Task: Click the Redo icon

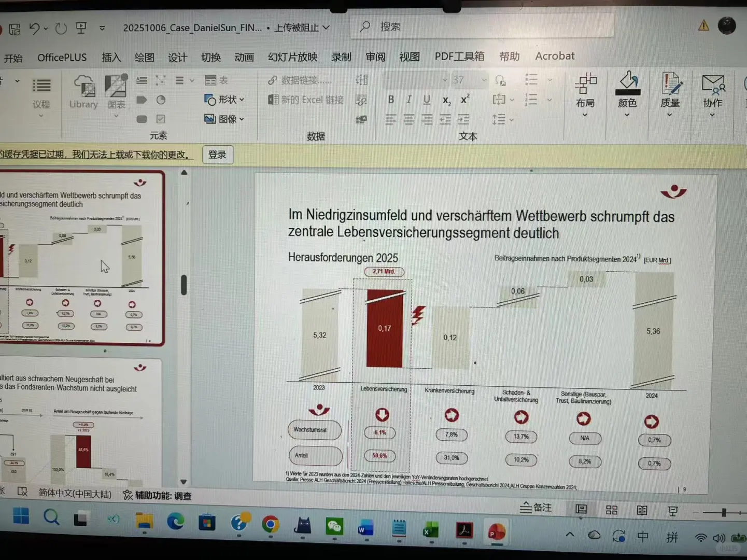Action: tap(61, 28)
